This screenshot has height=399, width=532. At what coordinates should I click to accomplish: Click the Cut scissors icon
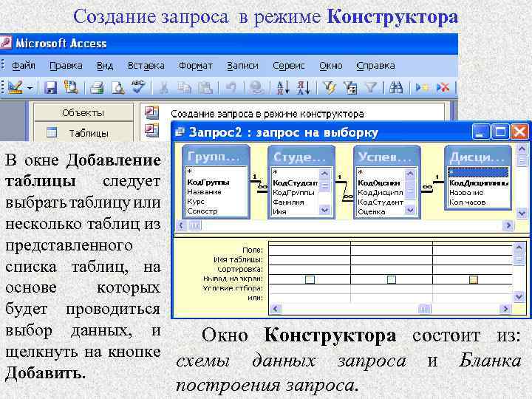click(x=163, y=88)
